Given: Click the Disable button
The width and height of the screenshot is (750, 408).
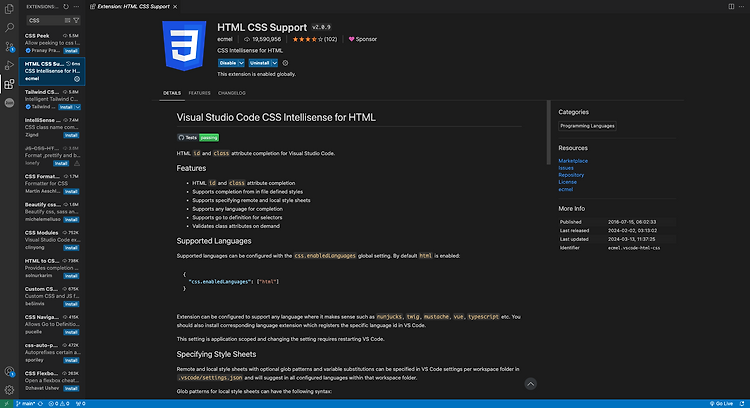Looking at the screenshot, I should click(228, 63).
